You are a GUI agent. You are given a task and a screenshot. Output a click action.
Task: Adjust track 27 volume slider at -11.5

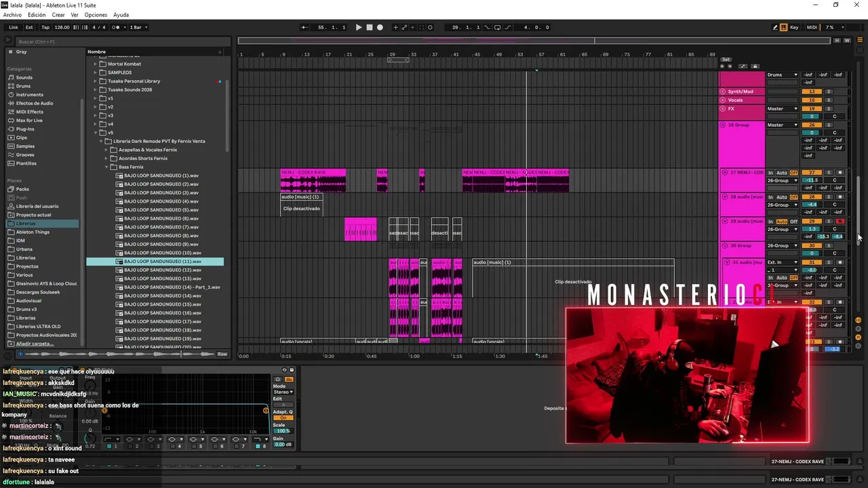click(812, 180)
